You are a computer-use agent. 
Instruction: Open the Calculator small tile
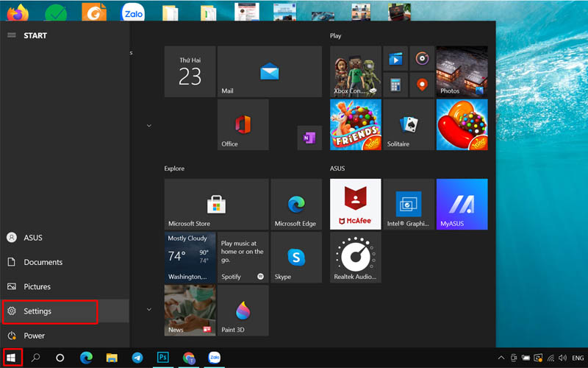coord(395,85)
